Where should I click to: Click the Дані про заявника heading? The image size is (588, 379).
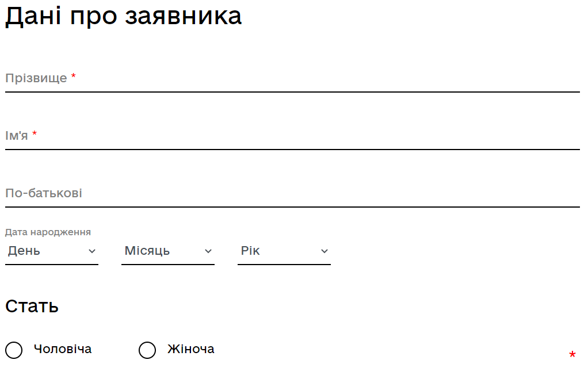123,16
